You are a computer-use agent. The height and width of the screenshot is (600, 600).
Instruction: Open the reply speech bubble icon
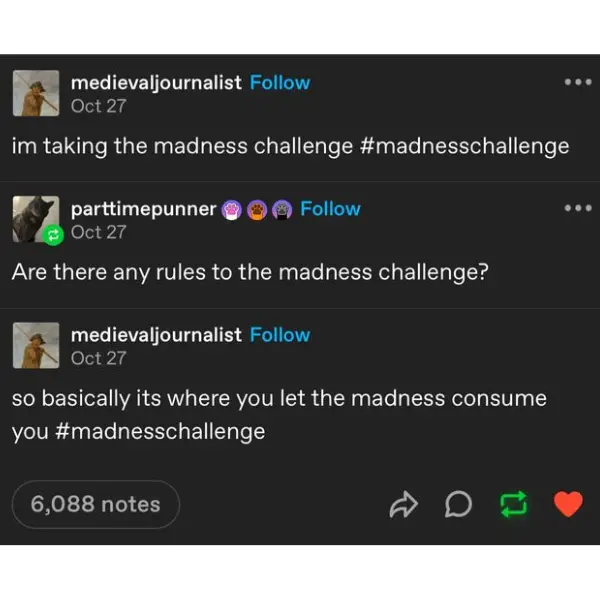coord(458,505)
